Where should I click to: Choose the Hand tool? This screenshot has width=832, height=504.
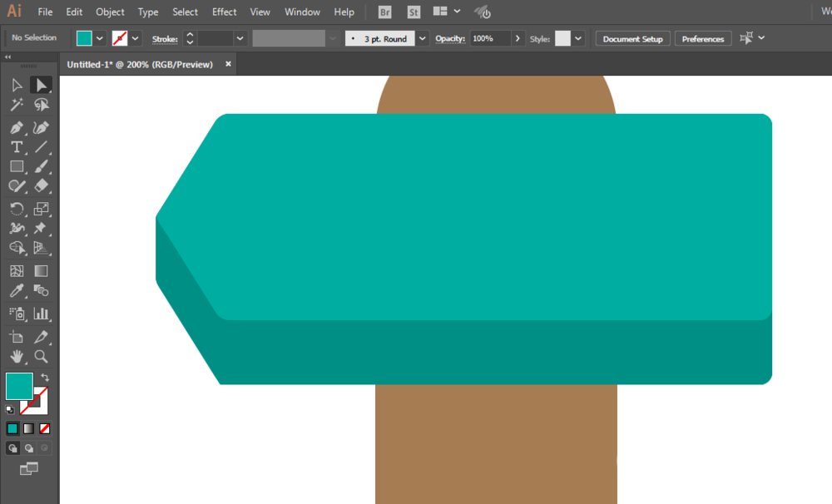[17, 357]
